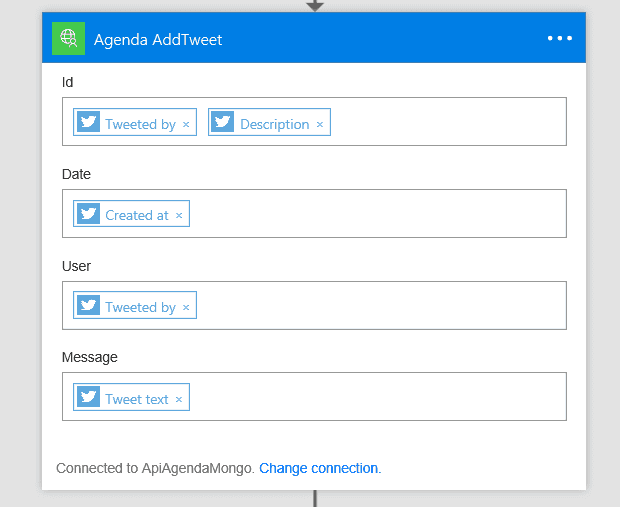
Task: Click the Twitter icon on the Created at token
Action: click(88, 214)
